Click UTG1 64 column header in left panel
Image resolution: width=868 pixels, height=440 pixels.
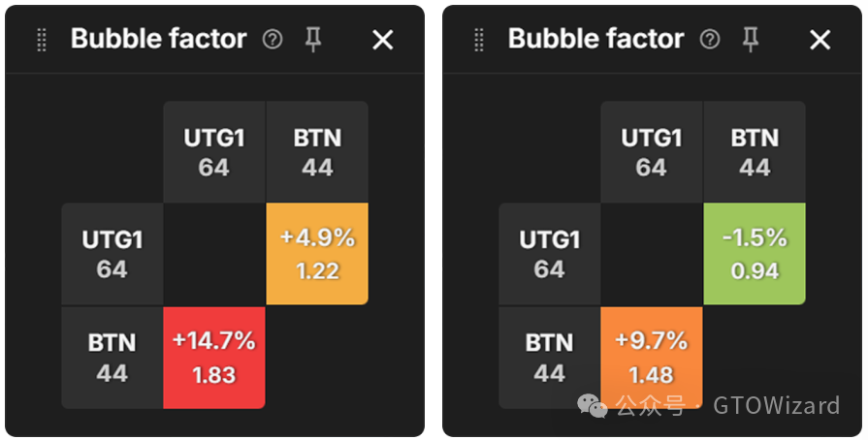pyautogui.click(x=213, y=152)
